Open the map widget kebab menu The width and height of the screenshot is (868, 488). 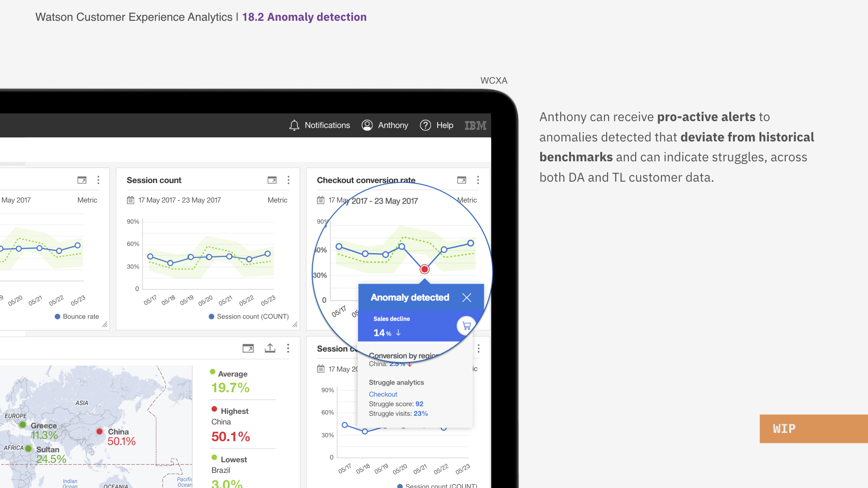288,348
